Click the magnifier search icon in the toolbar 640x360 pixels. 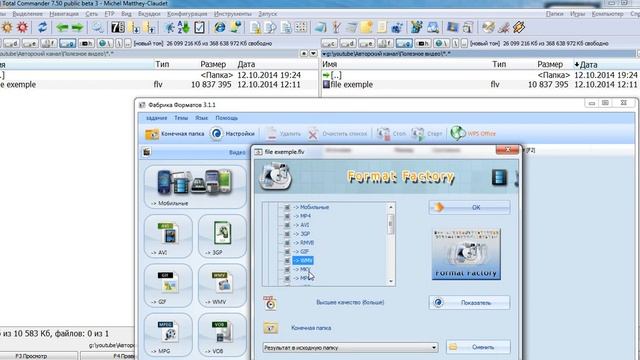click(97, 27)
